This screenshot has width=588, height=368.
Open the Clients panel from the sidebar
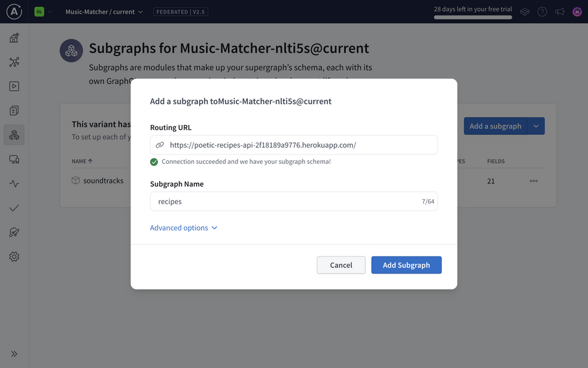[14, 159]
